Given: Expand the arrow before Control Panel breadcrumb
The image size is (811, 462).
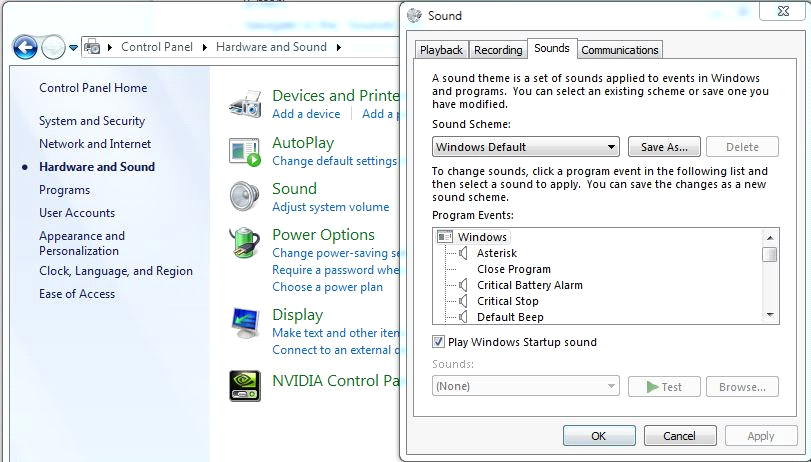Looking at the screenshot, I should 110,48.
